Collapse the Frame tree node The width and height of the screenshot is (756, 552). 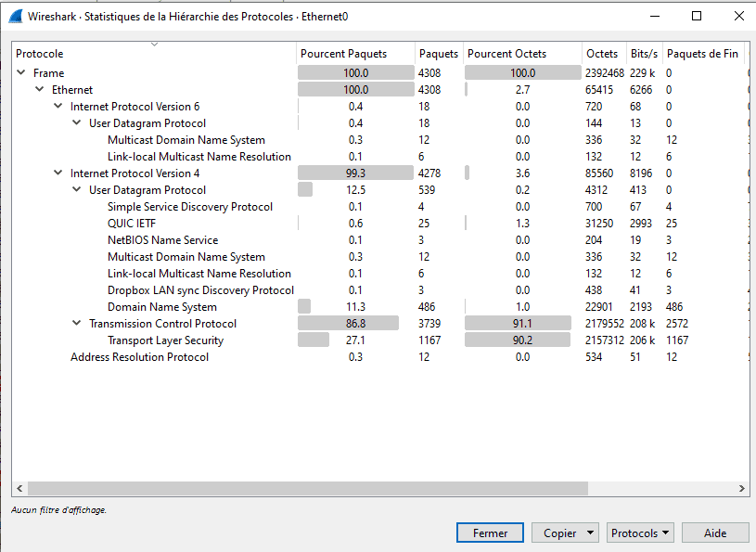21,72
